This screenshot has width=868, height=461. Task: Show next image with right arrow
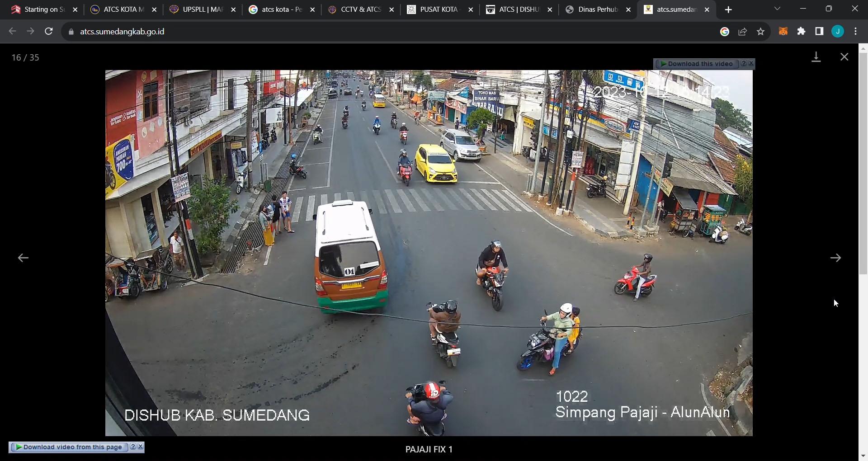point(835,258)
